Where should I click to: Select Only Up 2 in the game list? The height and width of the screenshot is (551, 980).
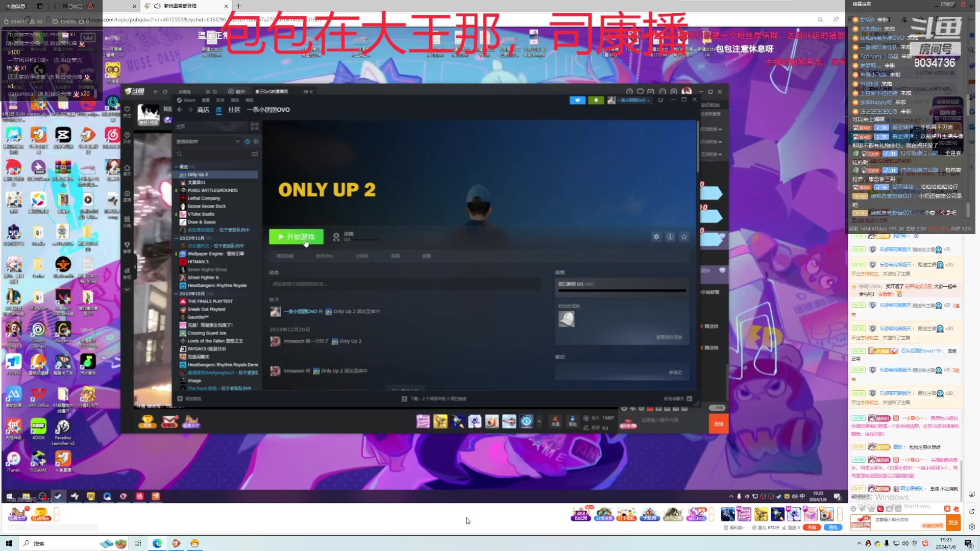[x=216, y=174]
